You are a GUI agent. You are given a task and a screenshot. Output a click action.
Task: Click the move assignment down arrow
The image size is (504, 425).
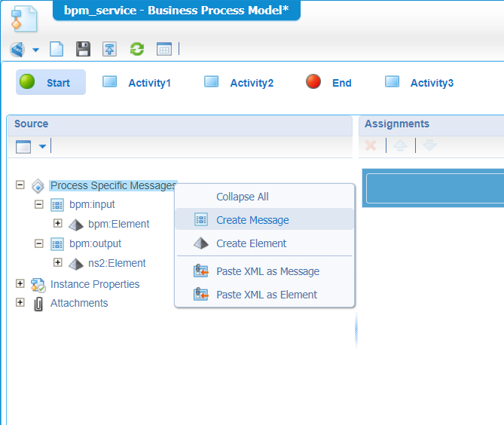(x=429, y=145)
